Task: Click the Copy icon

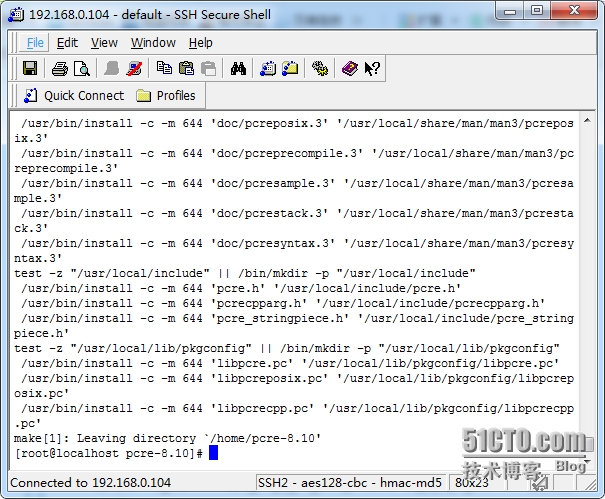Action: (164, 69)
